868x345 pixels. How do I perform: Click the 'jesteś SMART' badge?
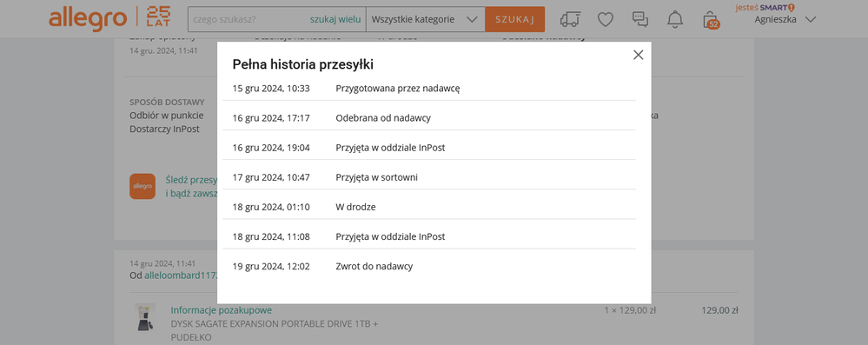coord(765,7)
